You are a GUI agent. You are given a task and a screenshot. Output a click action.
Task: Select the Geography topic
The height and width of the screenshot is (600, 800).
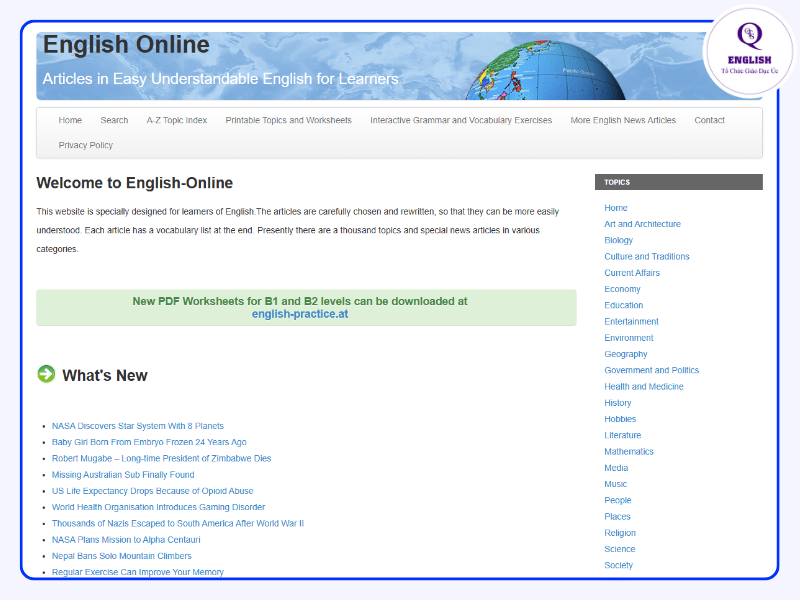(x=626, y=354)
